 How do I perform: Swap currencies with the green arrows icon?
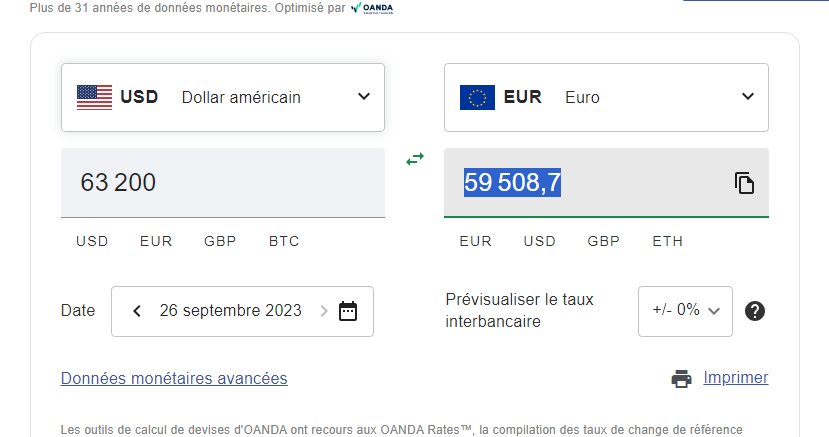click(x=415, y=159)
